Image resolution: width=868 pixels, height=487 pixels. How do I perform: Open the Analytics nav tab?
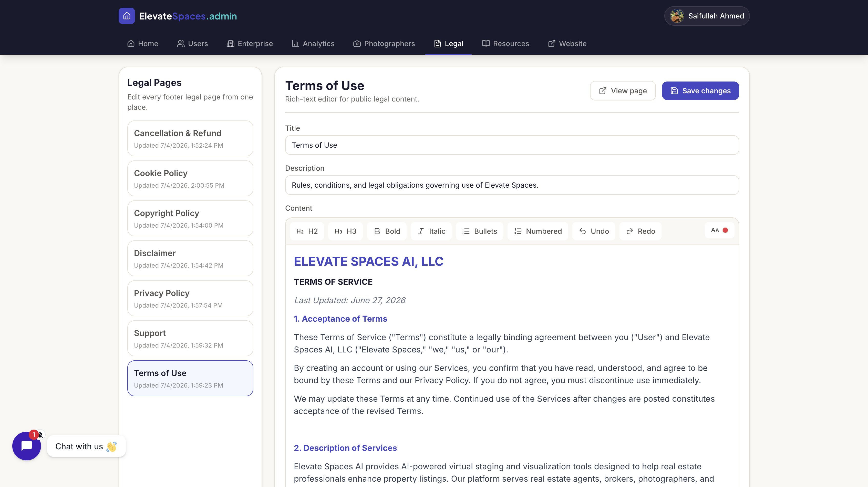[x=313, y=44]
